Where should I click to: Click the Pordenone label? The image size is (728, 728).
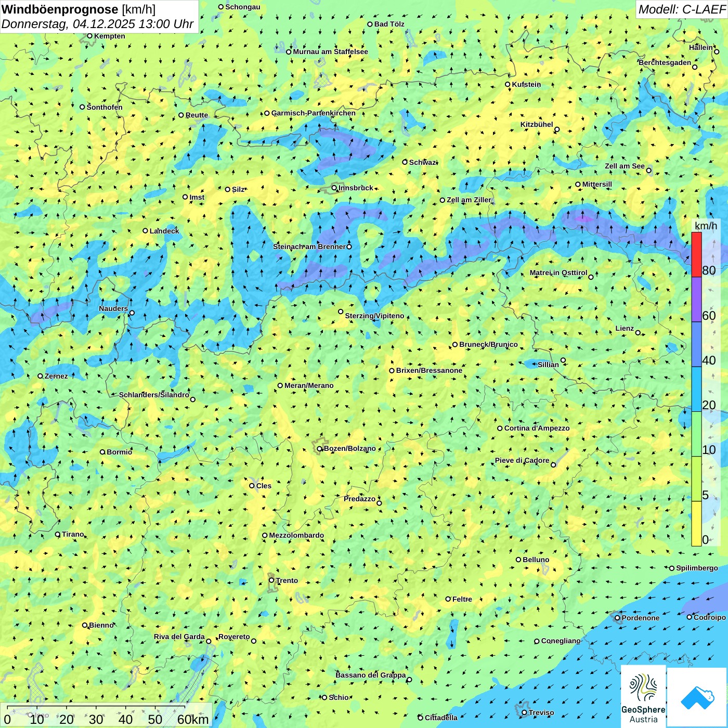(641, 618)
